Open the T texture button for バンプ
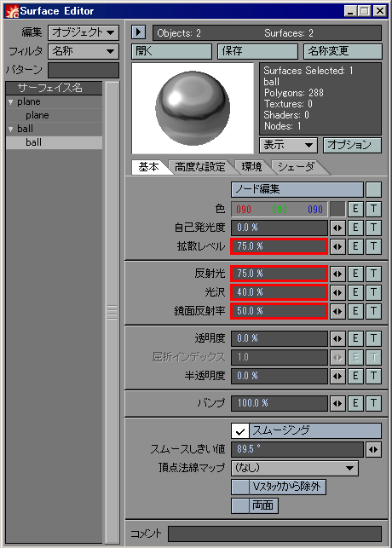Viewport: 392px width, 548px height. pyautogui.click(x=373, y=403)
